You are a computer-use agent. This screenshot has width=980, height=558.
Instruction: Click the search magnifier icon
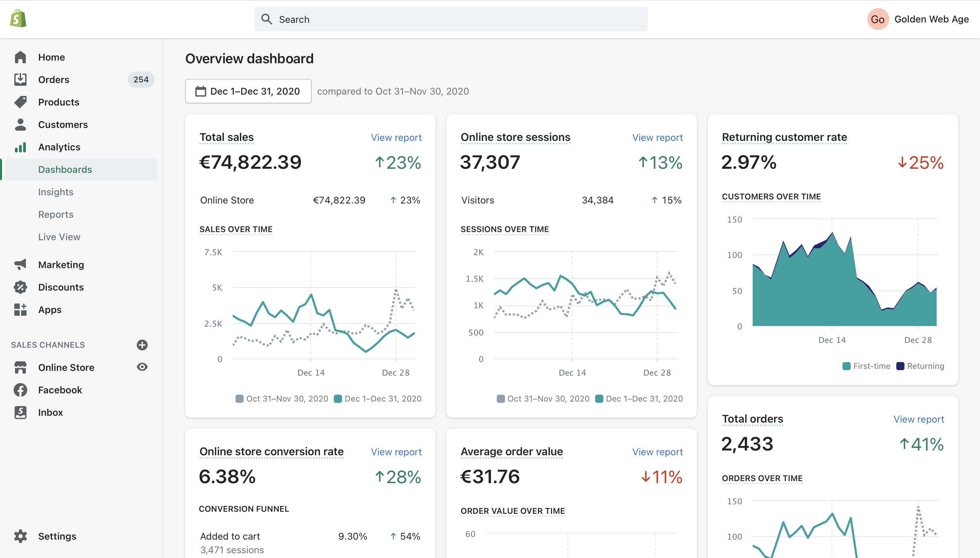click(x=267, y=19)
